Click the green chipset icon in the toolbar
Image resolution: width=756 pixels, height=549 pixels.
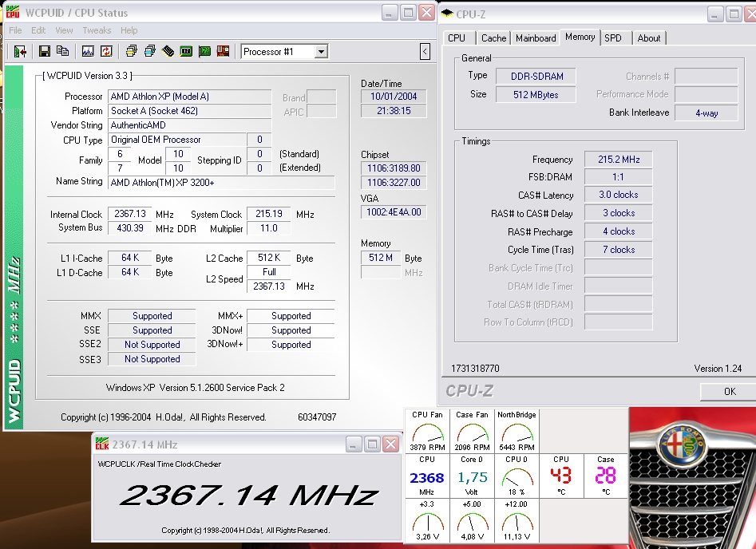click(186, 51)
